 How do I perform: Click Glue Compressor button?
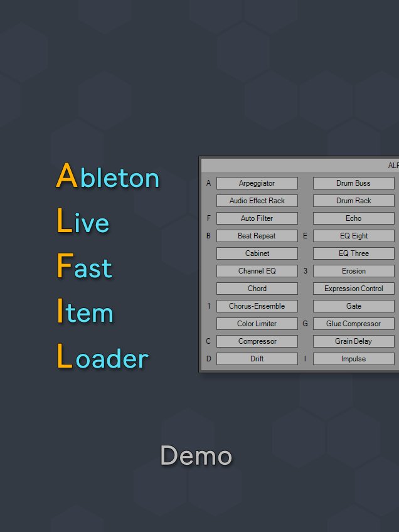354,324
